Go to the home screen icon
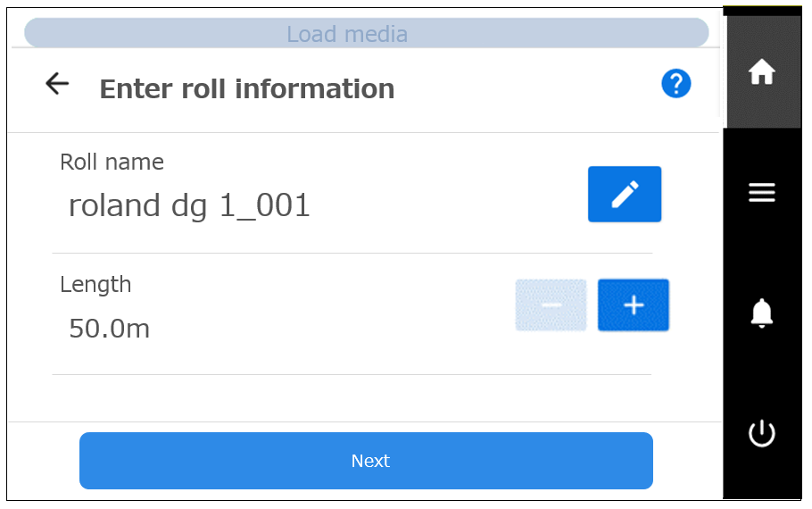 point(761,72)
